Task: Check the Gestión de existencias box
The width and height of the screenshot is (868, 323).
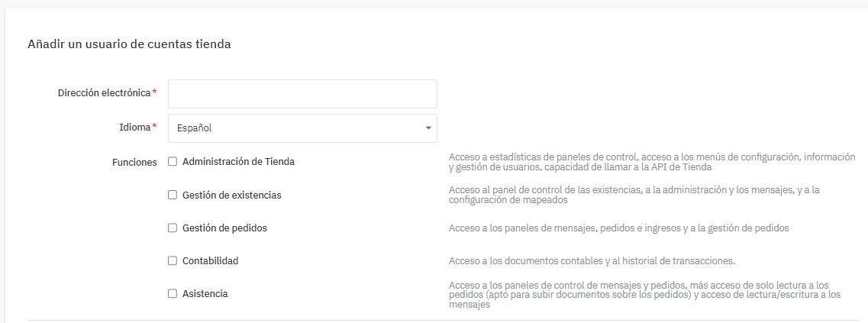Action: click(x=173, y=195)
